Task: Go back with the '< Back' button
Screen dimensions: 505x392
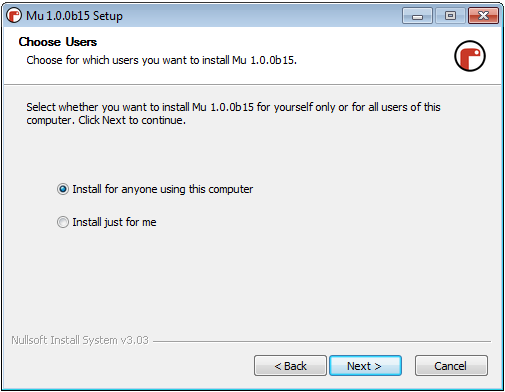Action: 290,366
